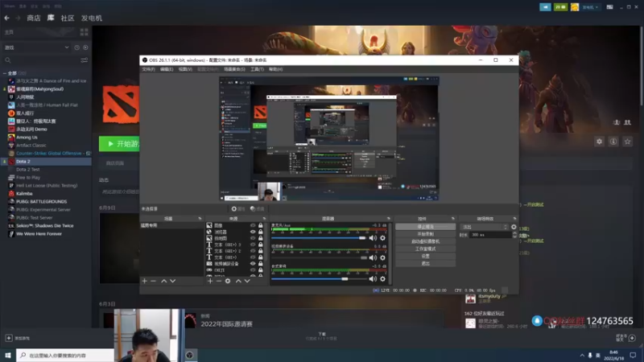This screenshot has height=362, width=644.
Task: Open scene transition properties gear
Action: [514, 227]
